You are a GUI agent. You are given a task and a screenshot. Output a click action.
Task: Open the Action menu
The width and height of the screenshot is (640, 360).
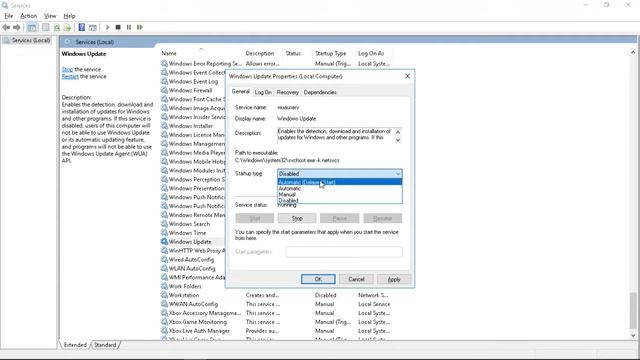tap(29, 16)
